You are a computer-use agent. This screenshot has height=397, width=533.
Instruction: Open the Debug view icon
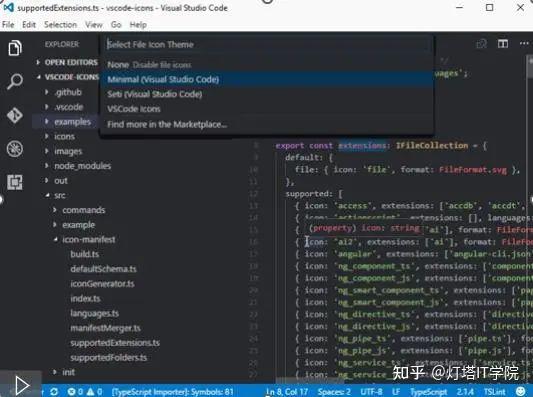pyautogui.click(x=15, y=149)
